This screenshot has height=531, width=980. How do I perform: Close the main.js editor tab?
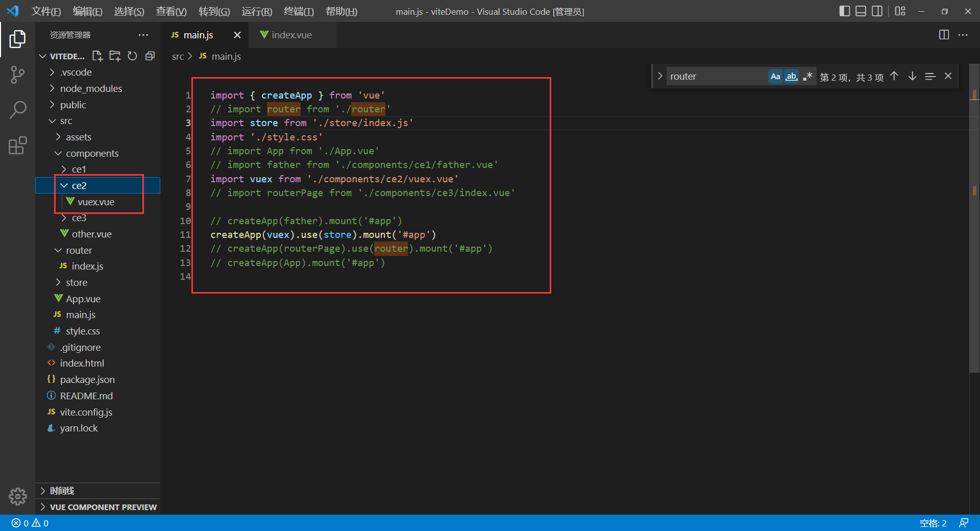[237, 35]
